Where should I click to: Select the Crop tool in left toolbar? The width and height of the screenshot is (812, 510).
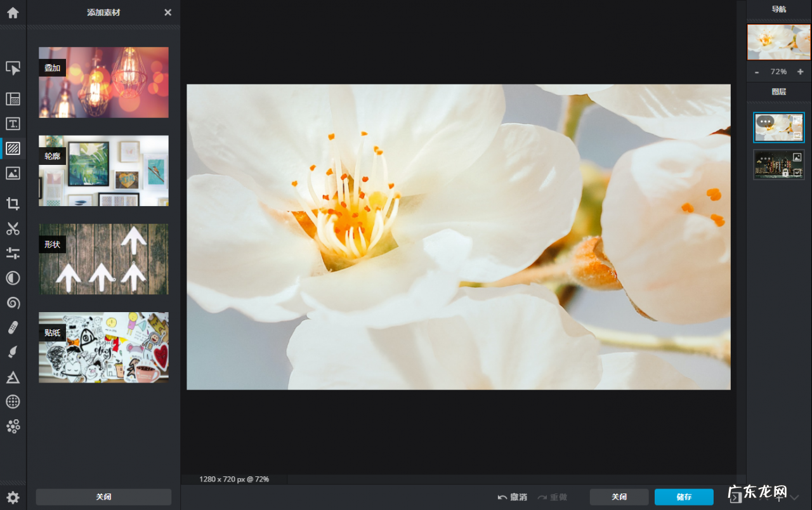point(13,204)
